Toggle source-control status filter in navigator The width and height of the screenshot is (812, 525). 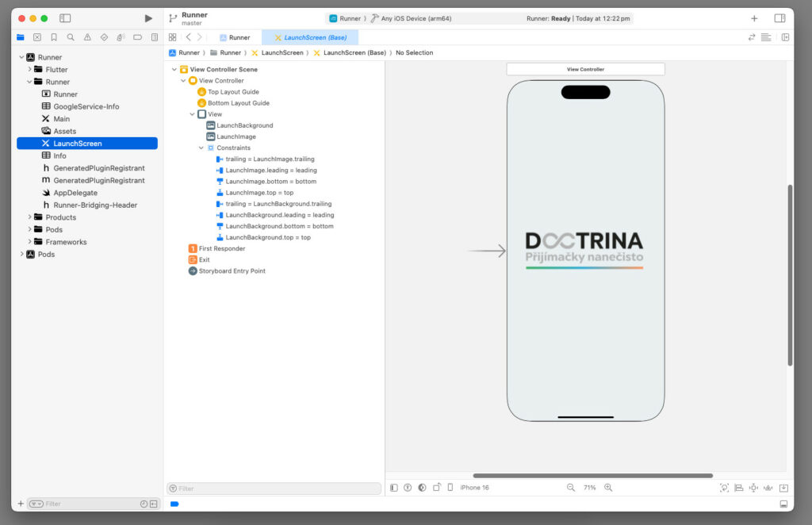point(153,504)
